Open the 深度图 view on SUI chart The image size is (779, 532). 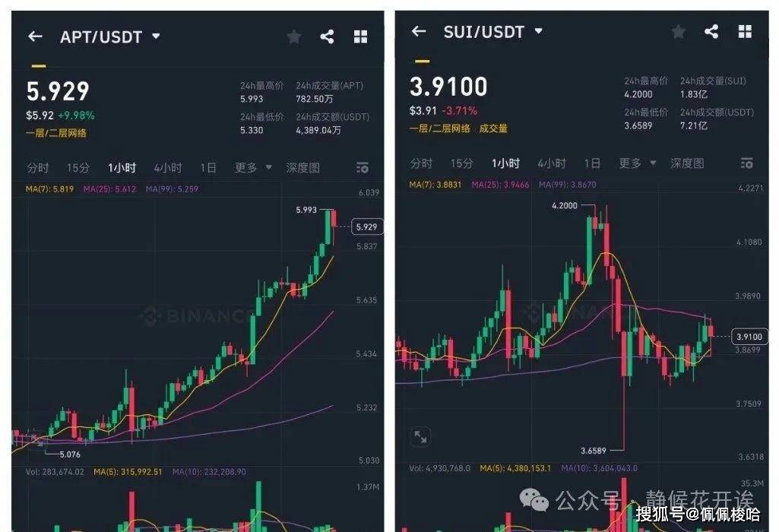pyautogui.click(x=687, y=163)
